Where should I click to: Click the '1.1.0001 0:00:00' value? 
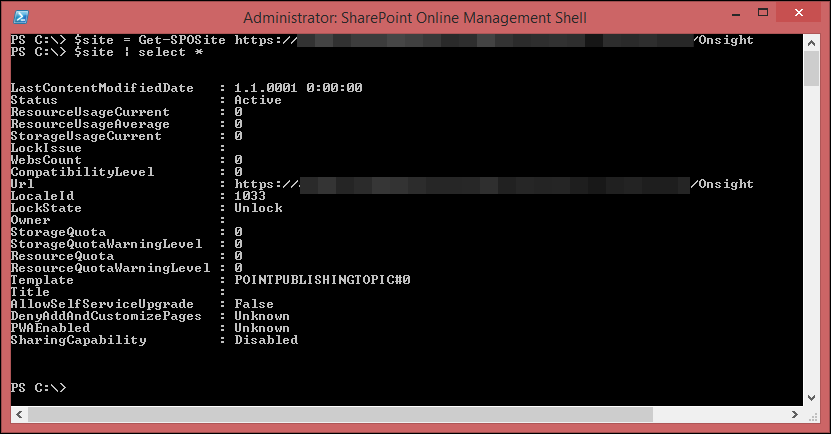pyautogui.click(x=298, y=88)
